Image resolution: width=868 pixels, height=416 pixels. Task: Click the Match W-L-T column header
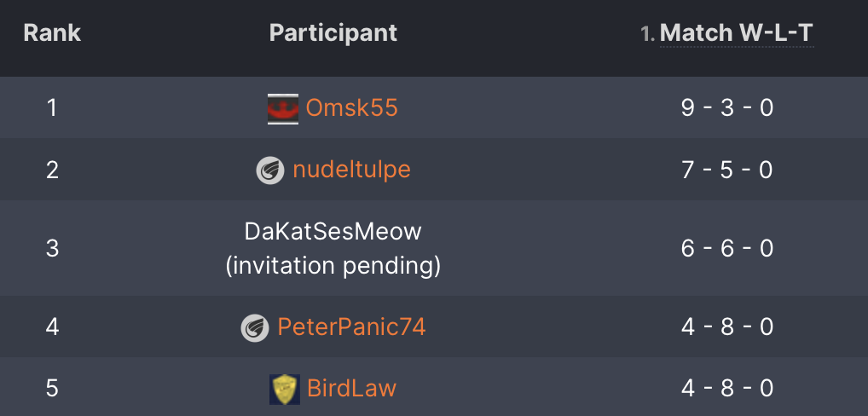pos(736,33)
